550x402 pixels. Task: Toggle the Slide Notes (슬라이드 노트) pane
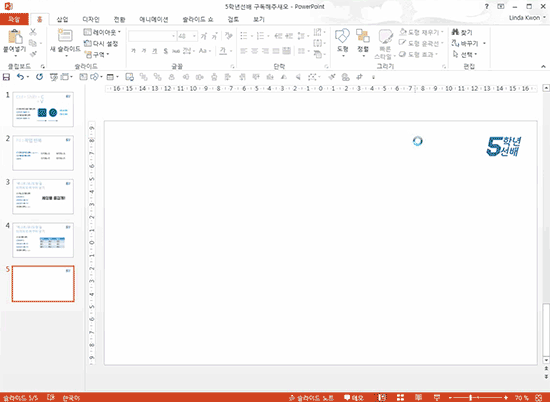(311, 397)
